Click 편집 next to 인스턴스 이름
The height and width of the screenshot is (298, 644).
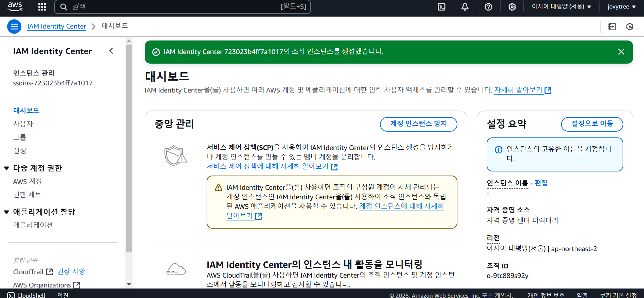[541, 183]
